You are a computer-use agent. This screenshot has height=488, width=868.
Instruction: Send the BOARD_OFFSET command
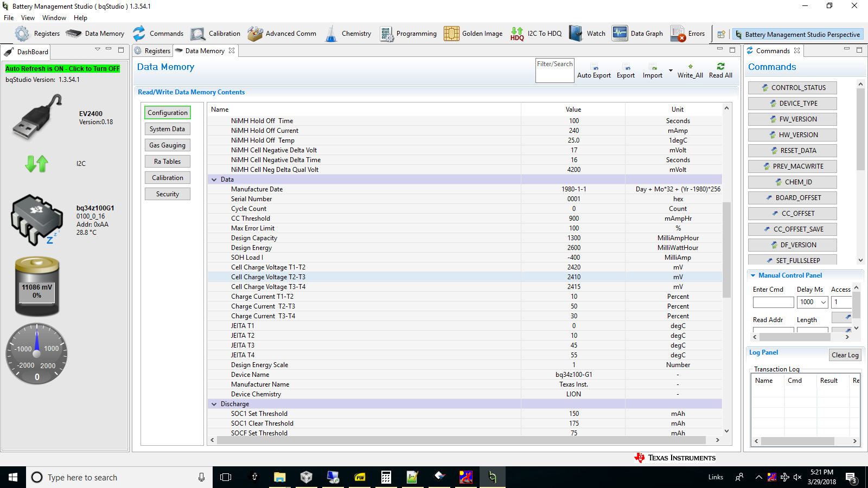pos(793,198)
